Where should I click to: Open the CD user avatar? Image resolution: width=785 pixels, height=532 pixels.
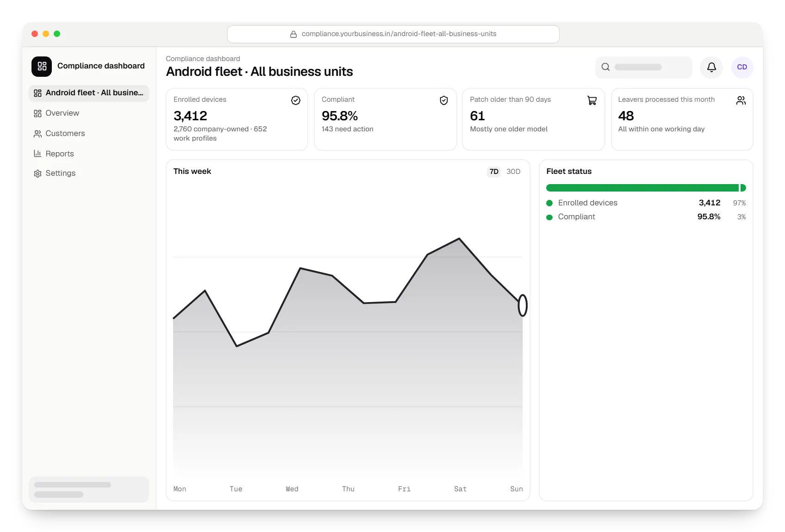(742, 67)
